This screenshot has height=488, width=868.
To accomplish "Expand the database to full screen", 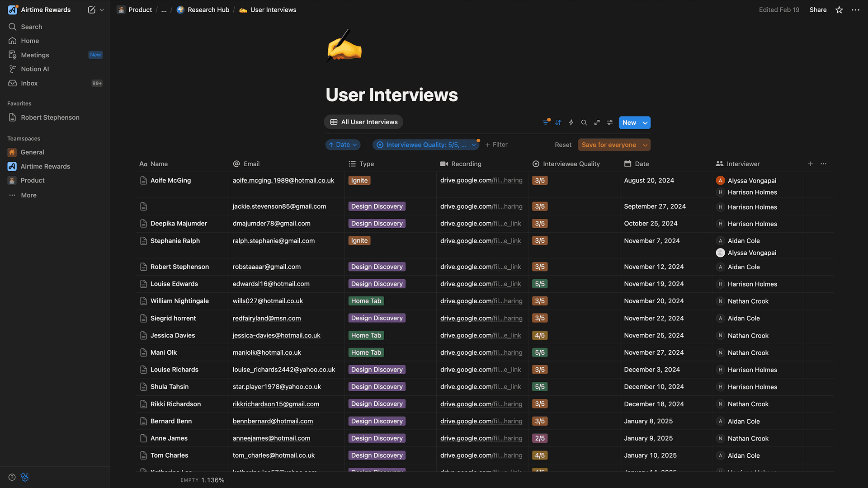I will [x=597, y=122].
